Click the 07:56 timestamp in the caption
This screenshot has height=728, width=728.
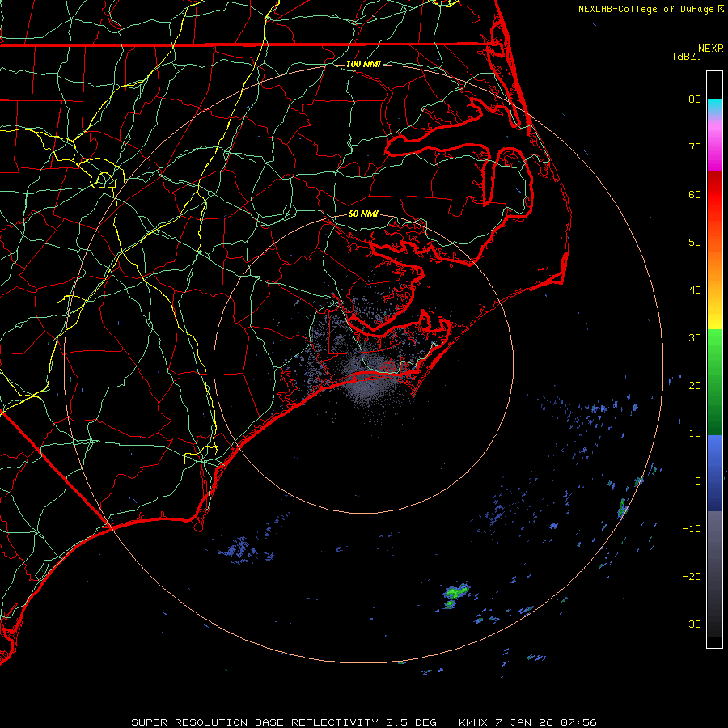coord(578,722)
